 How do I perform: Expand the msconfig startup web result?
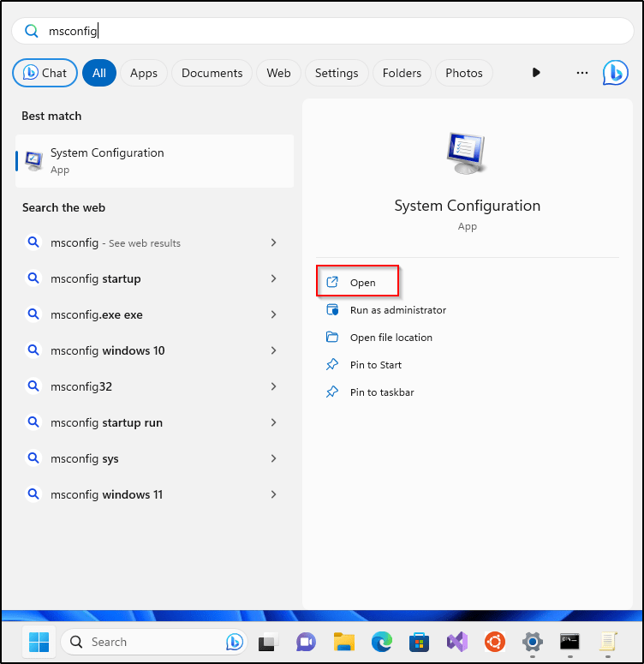273,278
